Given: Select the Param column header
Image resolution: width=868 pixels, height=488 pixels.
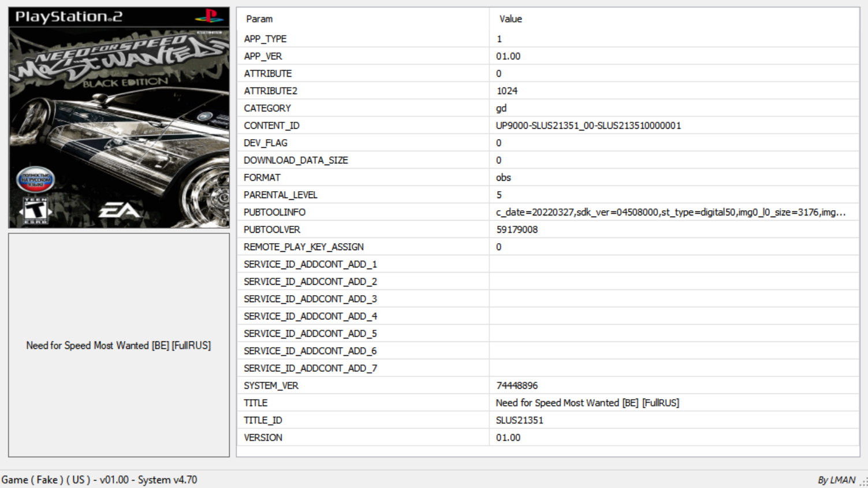Looking at the screenshot, I should point(259,19).
